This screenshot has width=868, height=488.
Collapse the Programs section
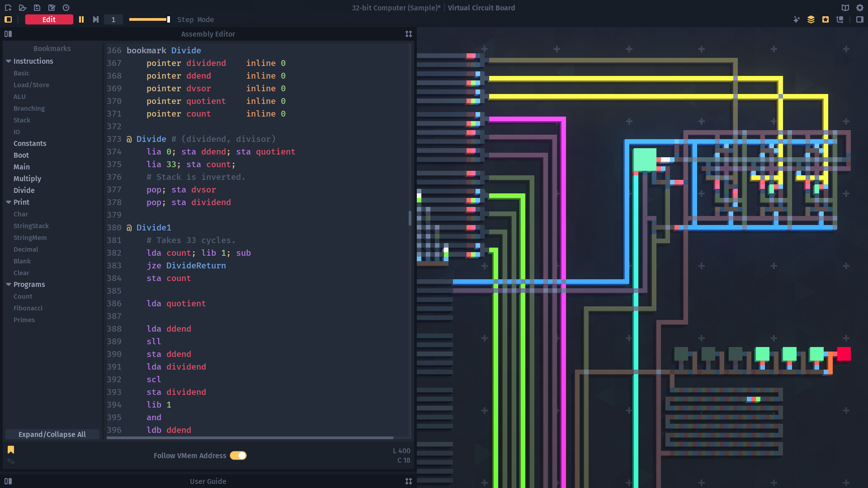[x=8, y=284]
